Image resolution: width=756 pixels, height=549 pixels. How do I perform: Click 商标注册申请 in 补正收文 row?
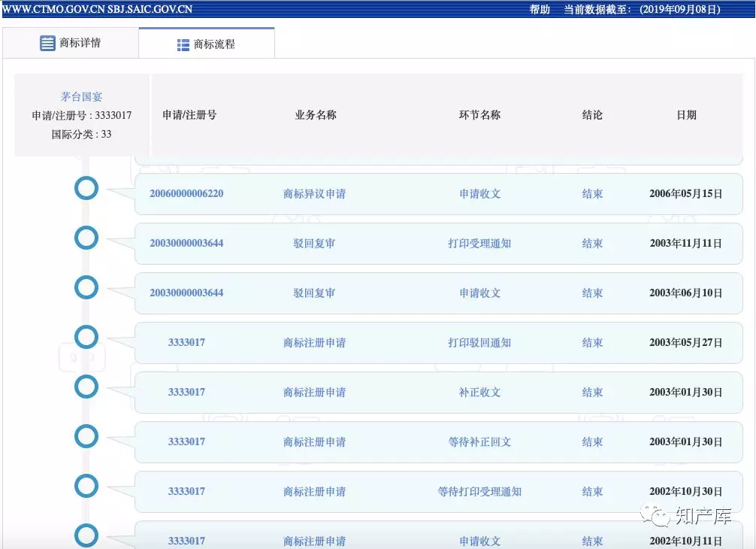314,393
